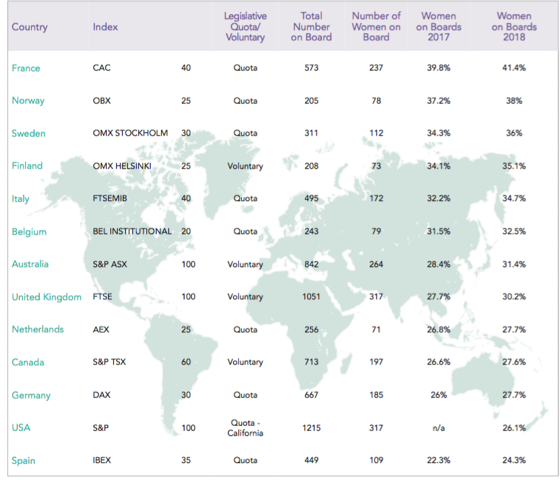The width and height of the screenshot is (560, 480).
Task: Click the Legislative Quota/Voluntary header
Action: point(245,27)
